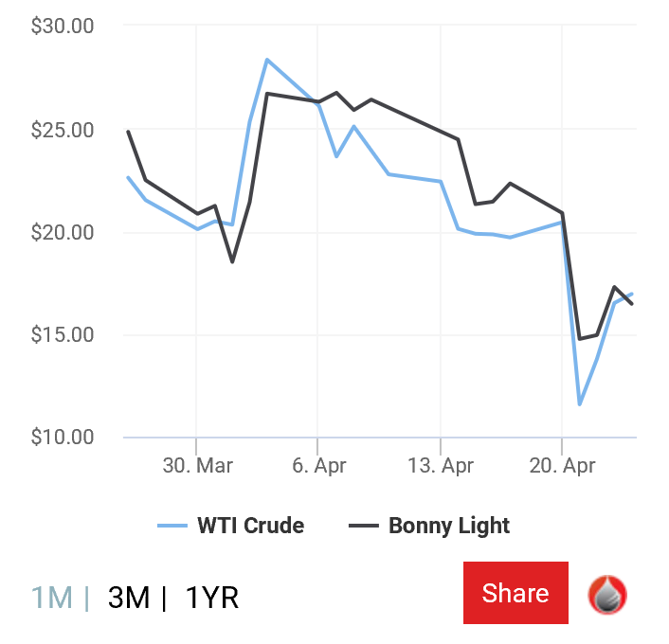Toggle the Bonny Light series legend label
Screen dimensions: 669x644
coord(449,526)
